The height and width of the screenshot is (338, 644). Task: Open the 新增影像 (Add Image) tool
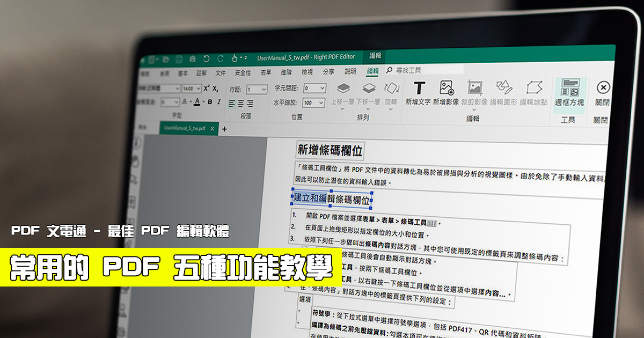446,88
